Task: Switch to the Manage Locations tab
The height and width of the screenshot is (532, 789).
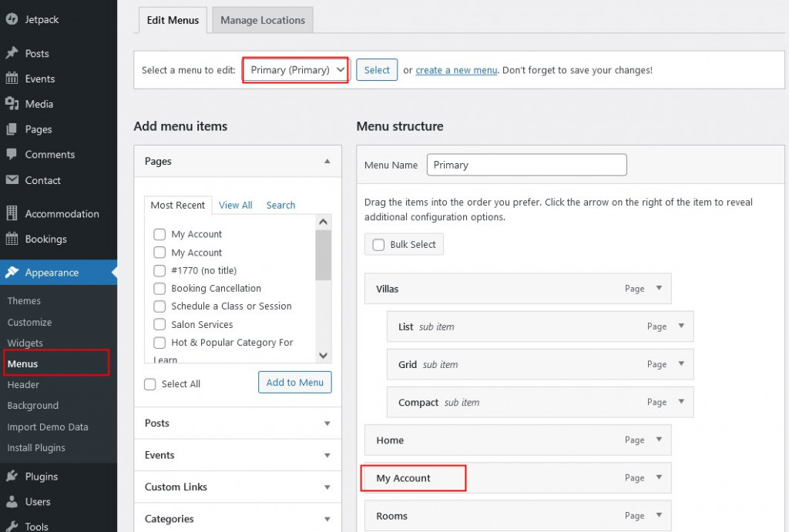Action: click(x=262, y=21)
